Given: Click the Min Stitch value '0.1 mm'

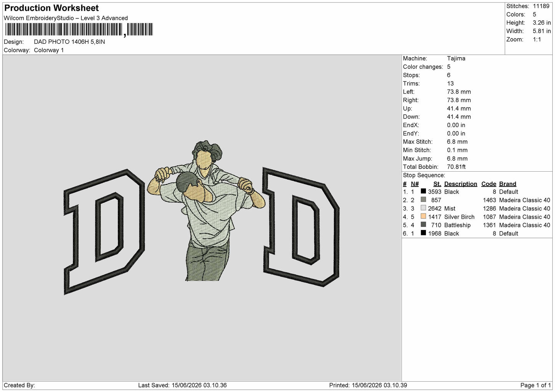Looking at the screenshot, I should [457, 150].
